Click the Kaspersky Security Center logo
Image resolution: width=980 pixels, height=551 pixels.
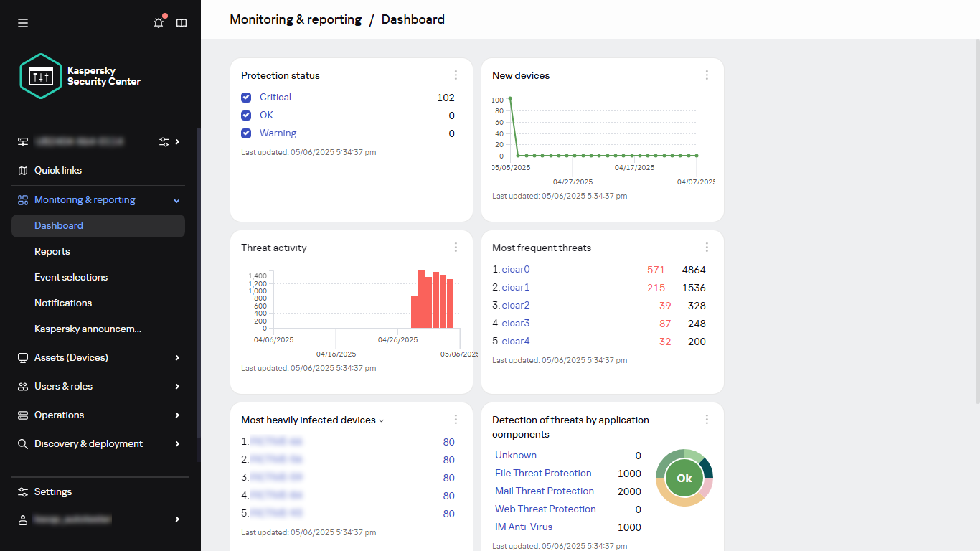pyautogui.click(x=41, y=76)
